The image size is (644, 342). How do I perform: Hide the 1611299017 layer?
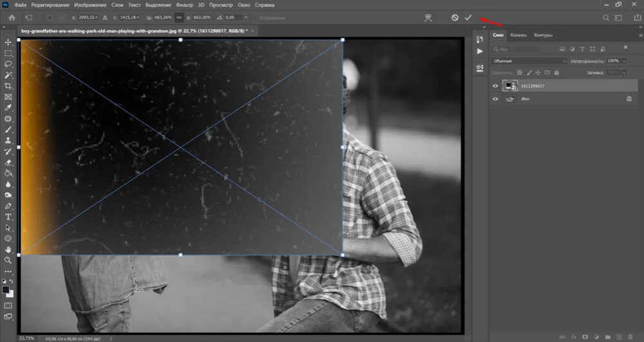click(x=495, y=85)
